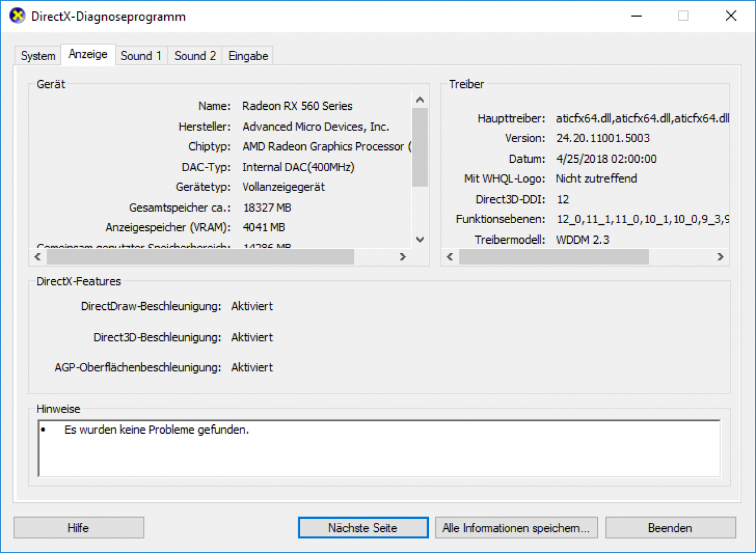The height and width of the screenshot is (553, 756).
Task: Click the DirectX title bar icon
Action: [x=18, y=16]
